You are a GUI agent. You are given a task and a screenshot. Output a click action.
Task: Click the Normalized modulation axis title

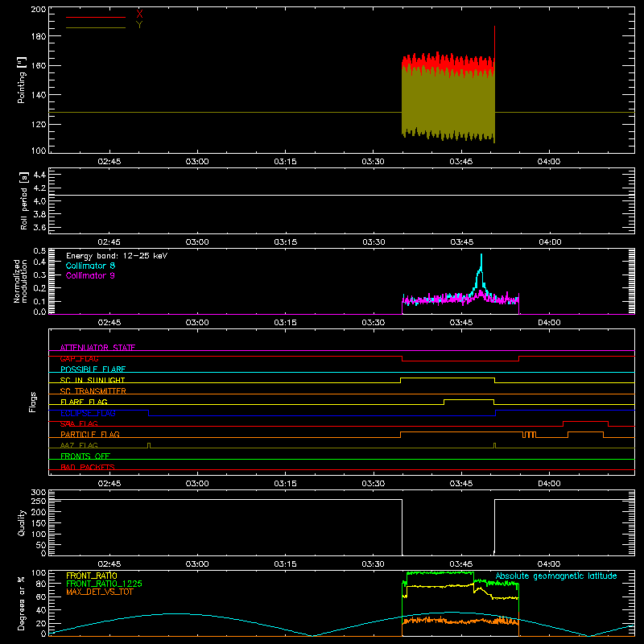(x=21, y=281)
